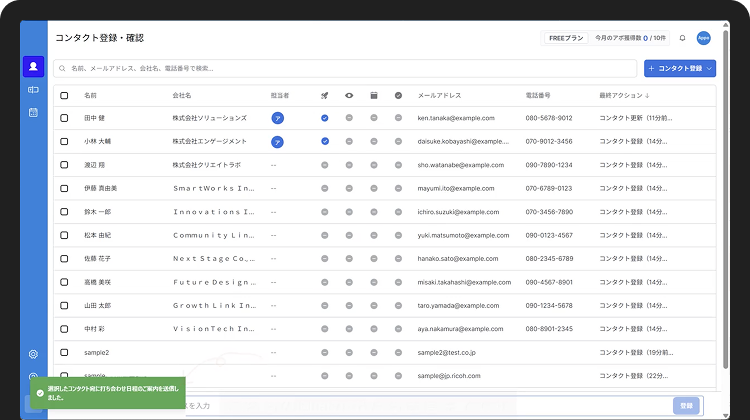The image size is (750, 420).
Task: Click the 担当者 column header
Action: (280, 95)
